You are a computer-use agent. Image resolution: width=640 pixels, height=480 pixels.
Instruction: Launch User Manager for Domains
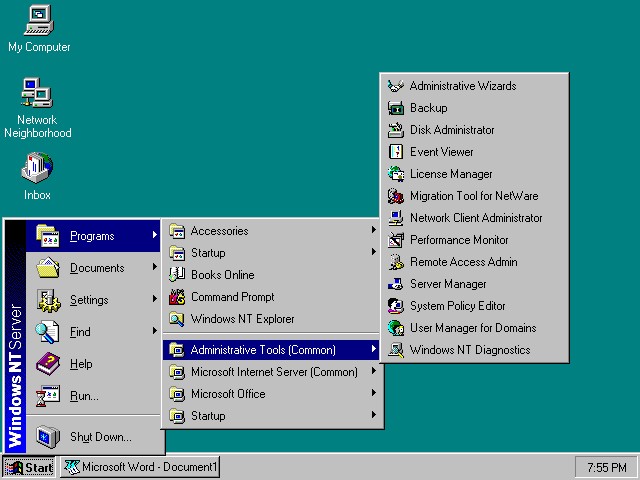point(474,328)
